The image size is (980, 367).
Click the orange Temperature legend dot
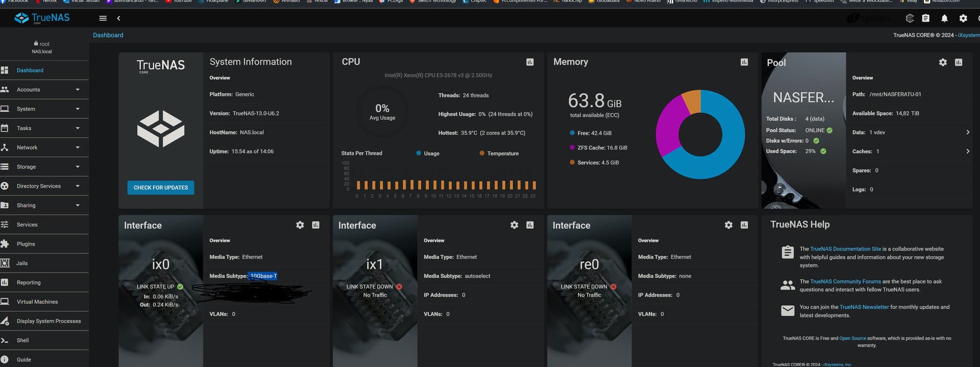tap(482, 153)
